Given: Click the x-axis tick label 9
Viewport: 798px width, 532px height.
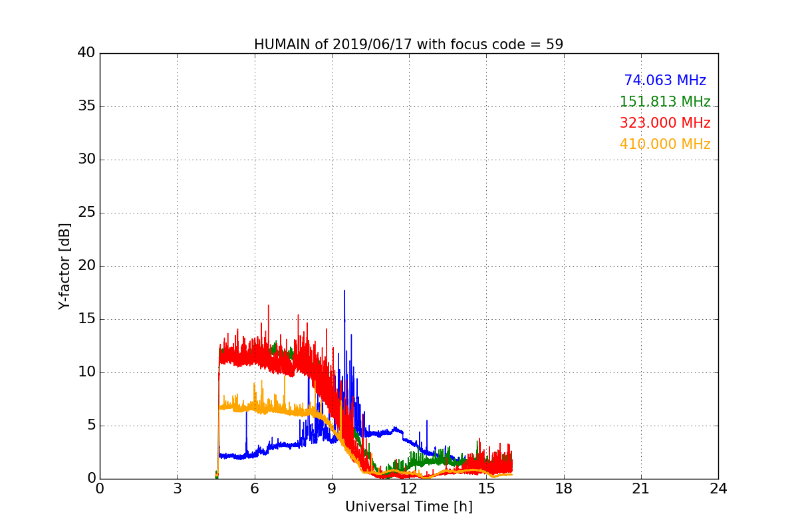Looking at the screenshot, I should point(332,489).
